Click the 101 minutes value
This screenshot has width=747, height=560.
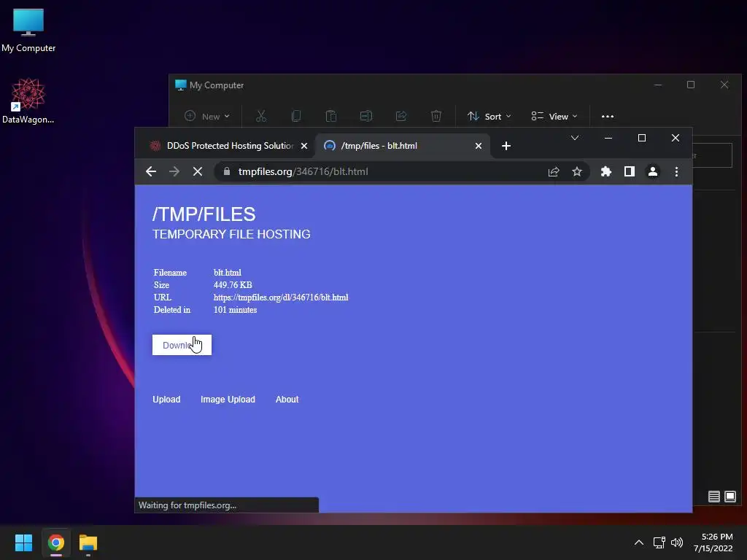(235, 309)
